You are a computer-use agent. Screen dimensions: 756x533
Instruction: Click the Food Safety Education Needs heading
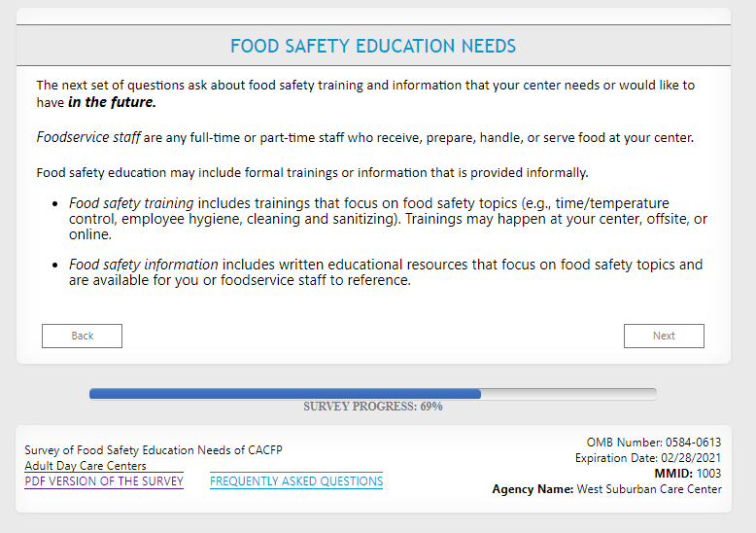(x=373, y=47)
